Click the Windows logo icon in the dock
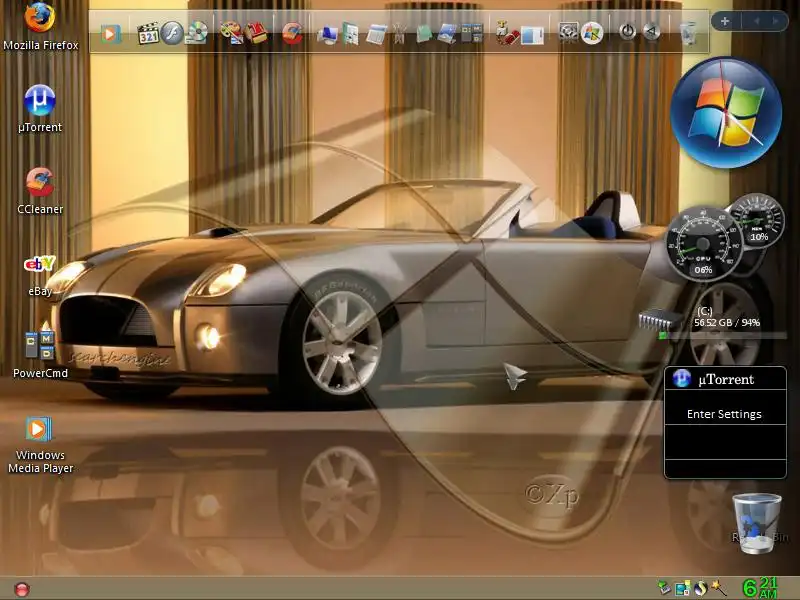 pyautogui.click(x=592, y=33)
